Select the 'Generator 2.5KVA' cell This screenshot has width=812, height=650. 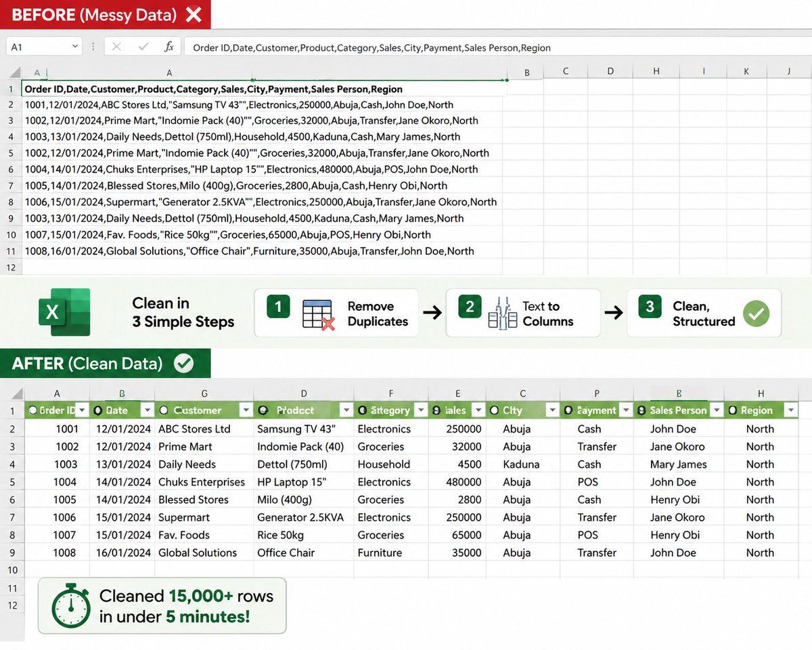(x=304, y=517)
